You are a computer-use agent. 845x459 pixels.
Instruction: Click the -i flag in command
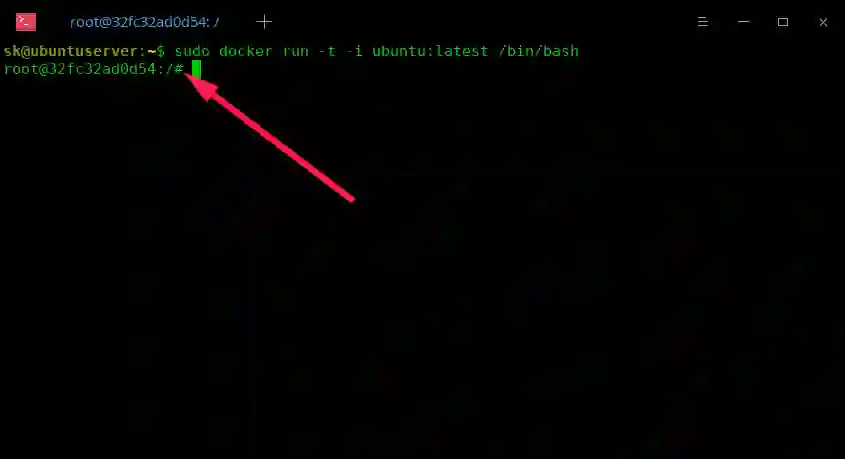[x=354, y=51]
